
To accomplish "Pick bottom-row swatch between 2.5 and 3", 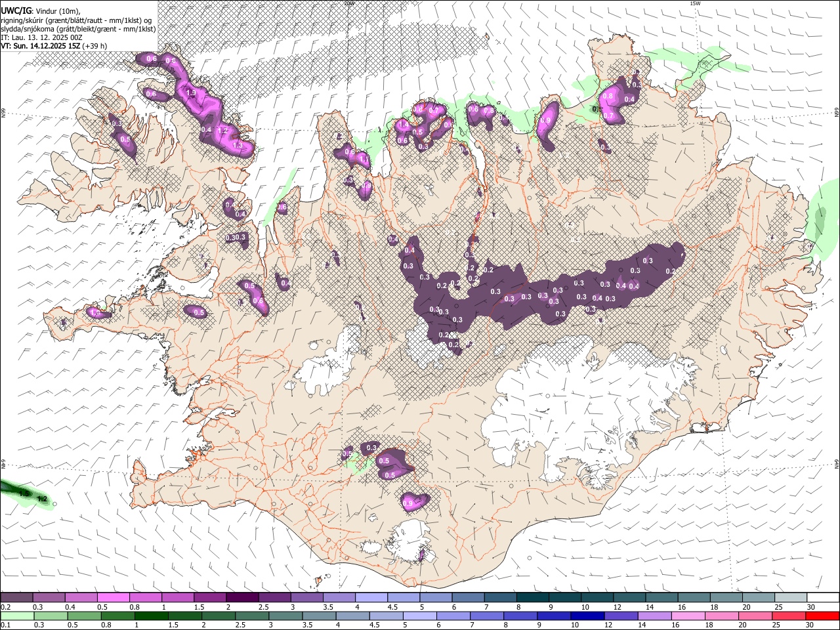I will [252, 616].
